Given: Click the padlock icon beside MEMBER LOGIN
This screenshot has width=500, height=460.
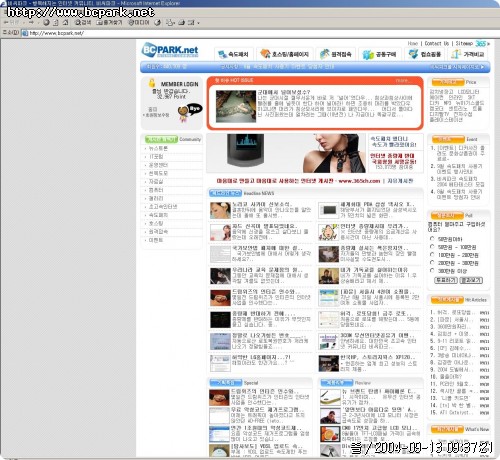Looking at the screenshot, I should pos(152,83).
